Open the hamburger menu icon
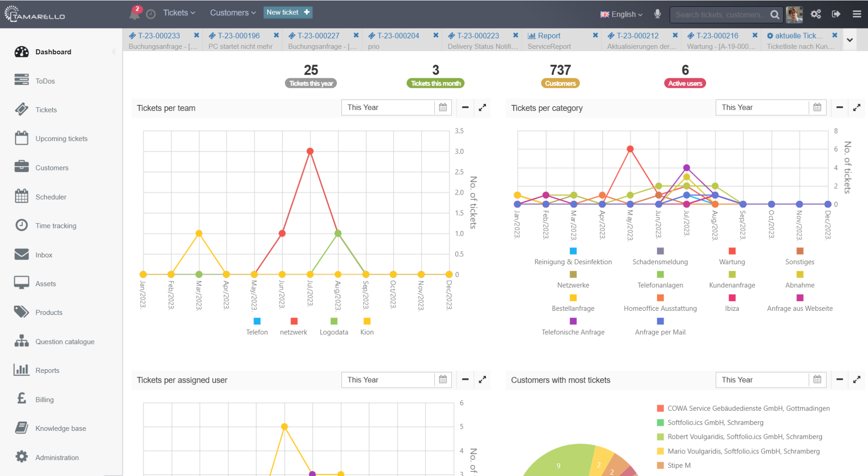The width and height of the screenshot is (868, 476). pyautogui.click(x=857, y=14)
